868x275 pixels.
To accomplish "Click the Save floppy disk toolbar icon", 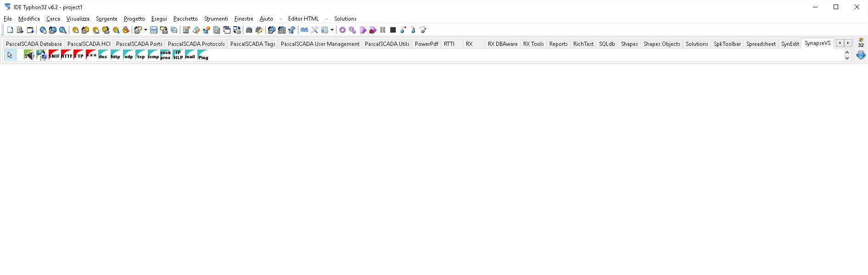I will point(154,30).
